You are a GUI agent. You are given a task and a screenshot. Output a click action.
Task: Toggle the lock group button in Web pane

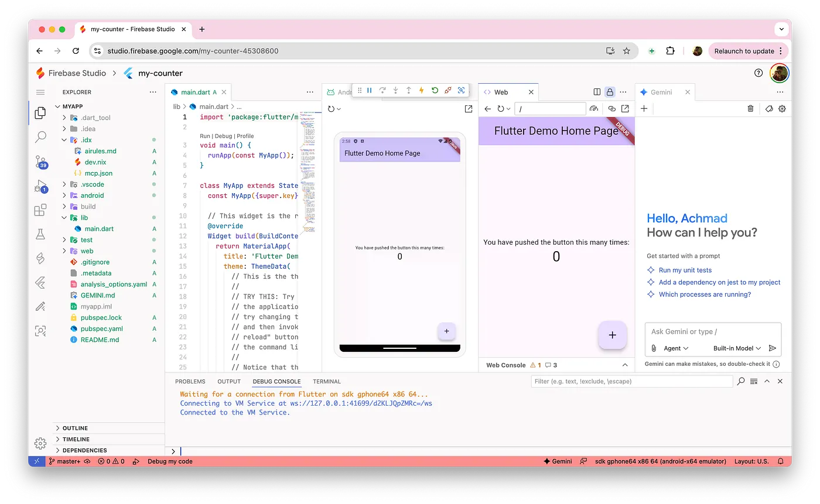point(610,92)
